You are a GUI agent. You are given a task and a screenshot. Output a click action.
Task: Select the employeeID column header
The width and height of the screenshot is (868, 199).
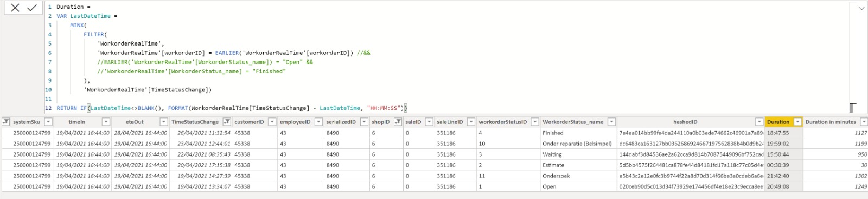pos(295,122)
